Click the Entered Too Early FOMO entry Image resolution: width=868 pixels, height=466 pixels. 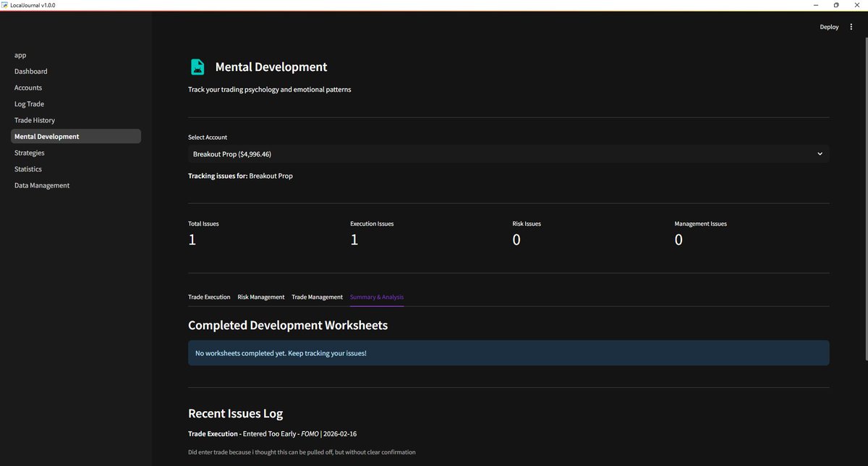(x=272, y=433)
